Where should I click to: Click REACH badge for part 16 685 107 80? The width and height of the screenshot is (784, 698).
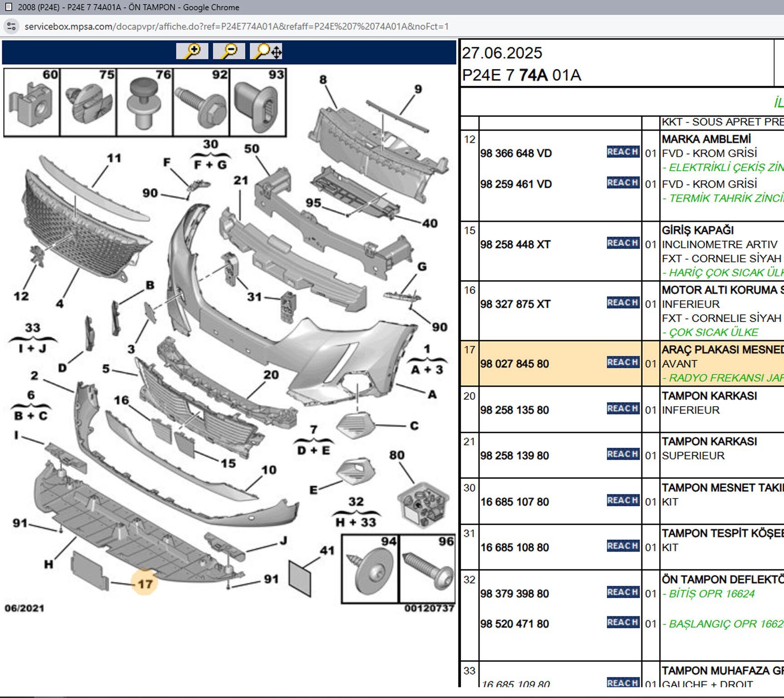point(623,500)
